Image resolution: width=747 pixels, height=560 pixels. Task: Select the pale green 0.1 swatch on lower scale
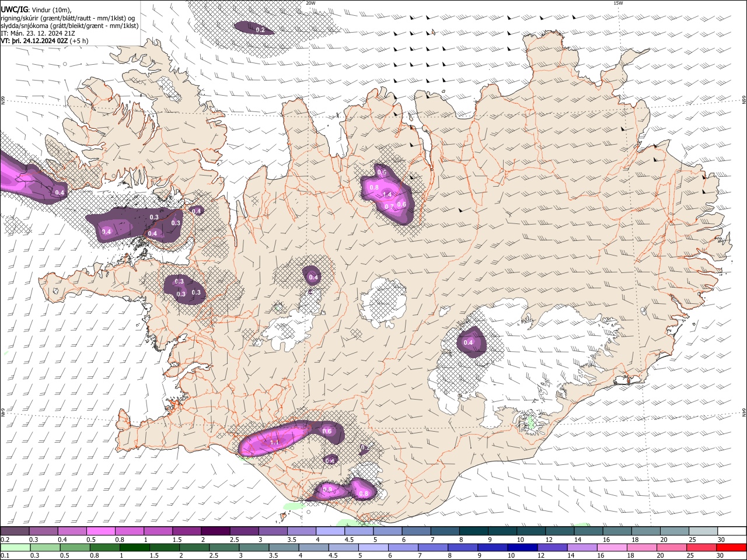[x=15, y=548]
